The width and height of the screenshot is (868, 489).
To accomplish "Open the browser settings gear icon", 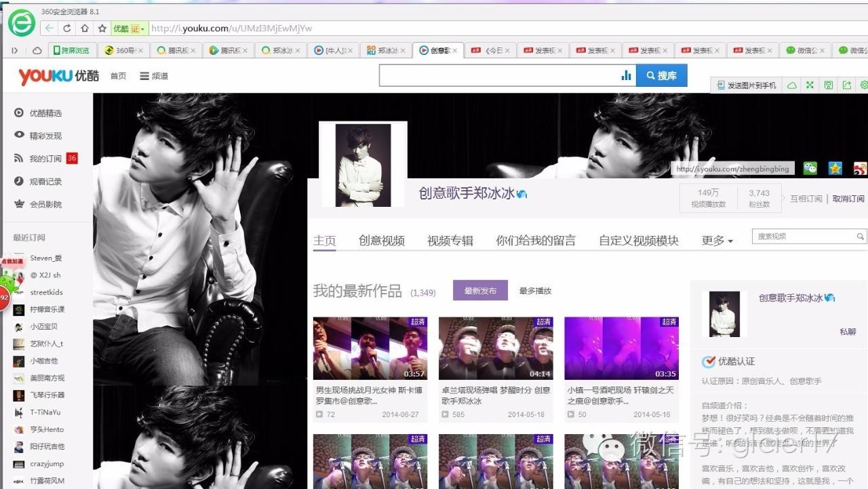I will click(x=863, y=85).
